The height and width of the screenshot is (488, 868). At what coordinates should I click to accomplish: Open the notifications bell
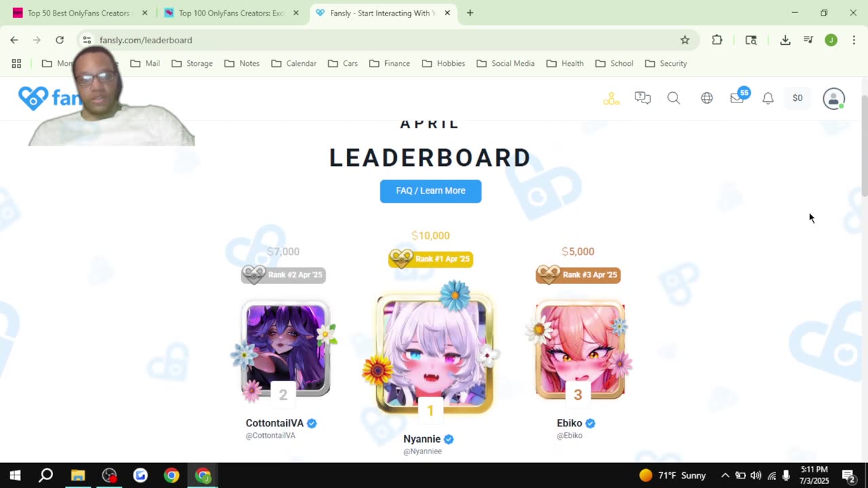click(x=768, y=98)
